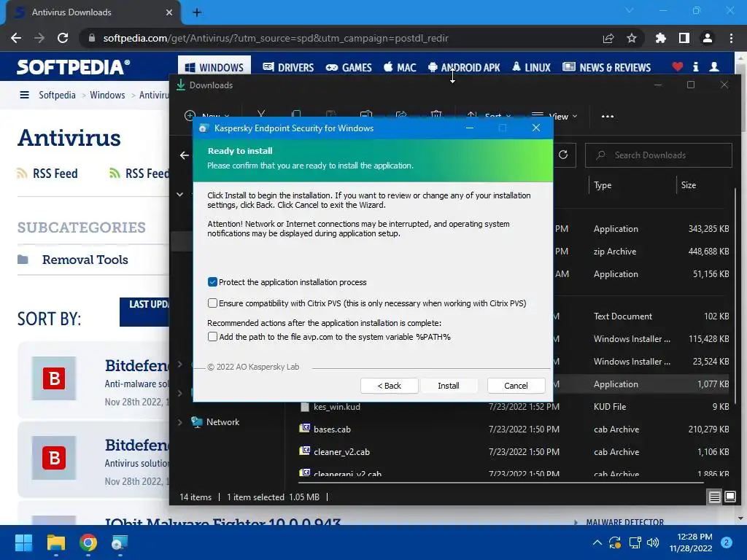Image resolution: width=747 pixels, height=560 pixels.
Task: Toggle Chrome side panel icon
Action: point(684,38)
